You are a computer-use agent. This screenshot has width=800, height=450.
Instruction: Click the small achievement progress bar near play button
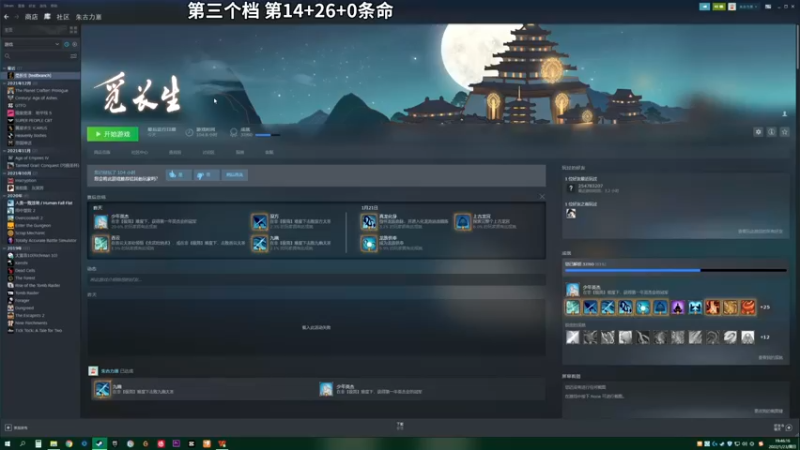(267, 135)
